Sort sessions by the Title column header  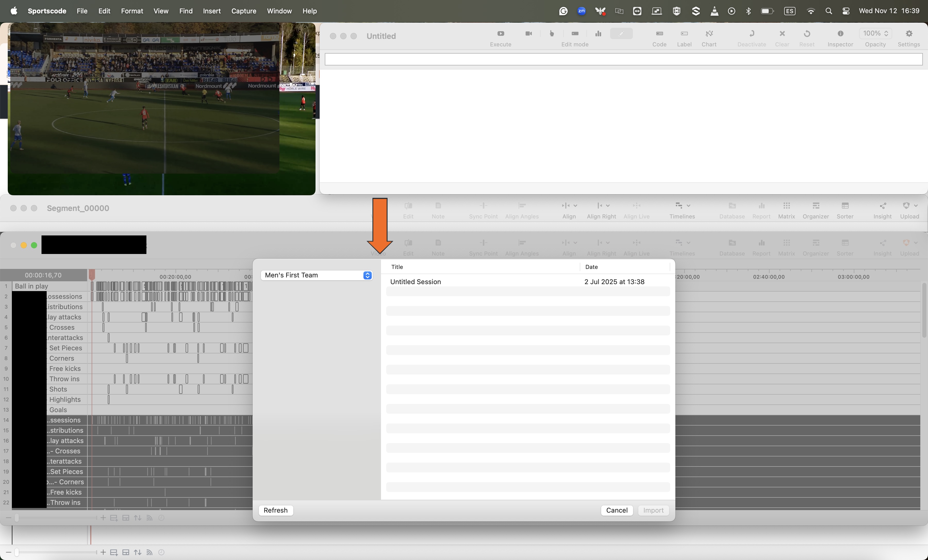coord(397,267)
